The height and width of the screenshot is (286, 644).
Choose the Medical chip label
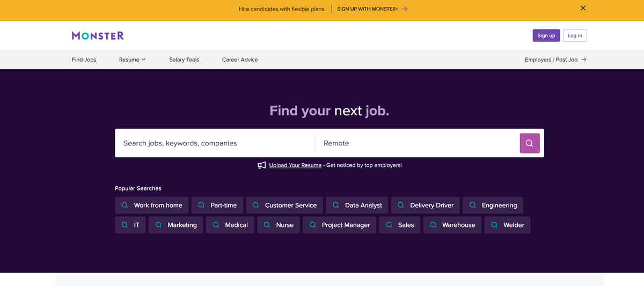coord(236,225)
